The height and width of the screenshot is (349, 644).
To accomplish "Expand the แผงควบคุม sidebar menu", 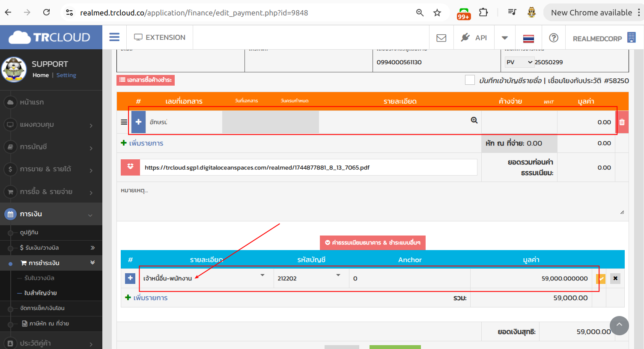I will (51, 125).
